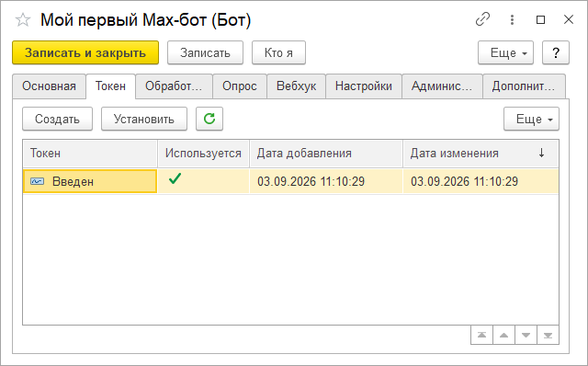Click the Дата изменения column header

[x=481, y=154]
